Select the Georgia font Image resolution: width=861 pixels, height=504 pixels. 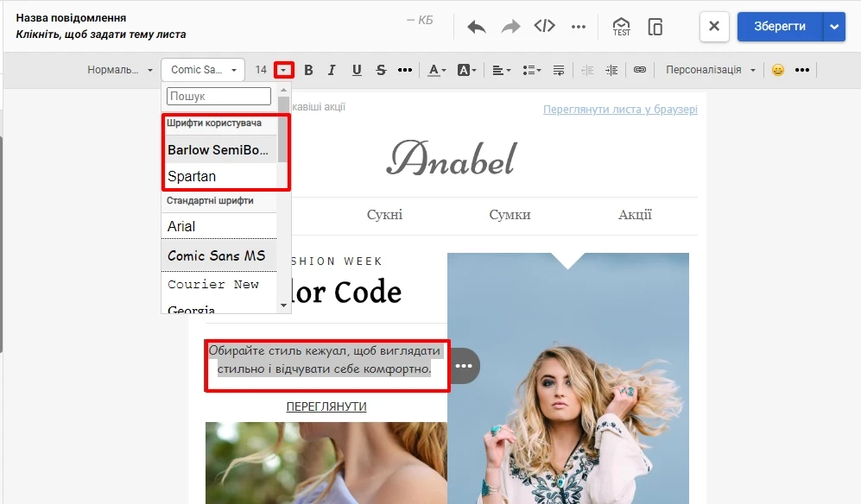point(218,309)
